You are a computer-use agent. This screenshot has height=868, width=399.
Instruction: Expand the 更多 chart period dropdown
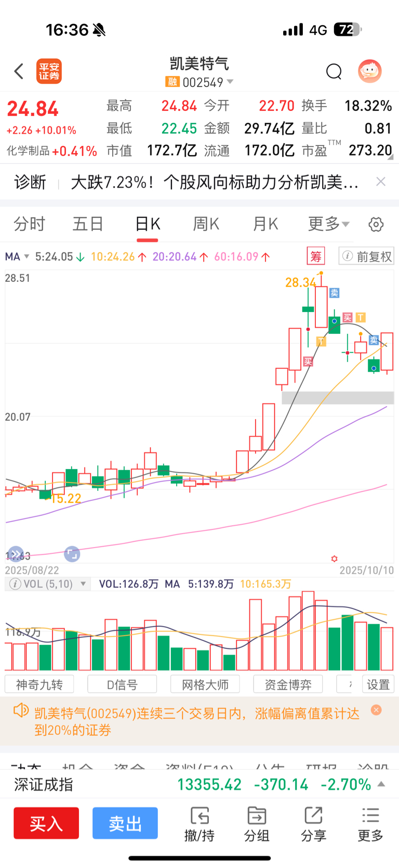point(329,224)
